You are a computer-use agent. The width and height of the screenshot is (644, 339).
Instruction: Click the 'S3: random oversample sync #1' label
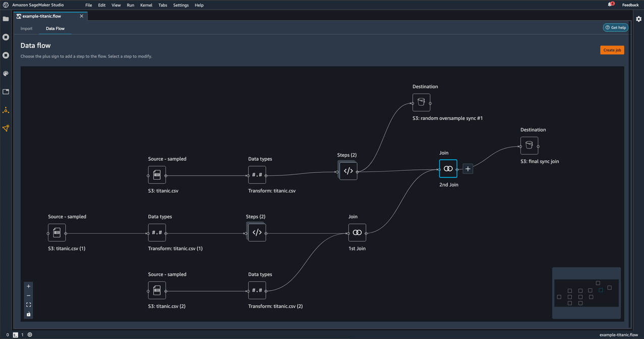coord(448,118)
